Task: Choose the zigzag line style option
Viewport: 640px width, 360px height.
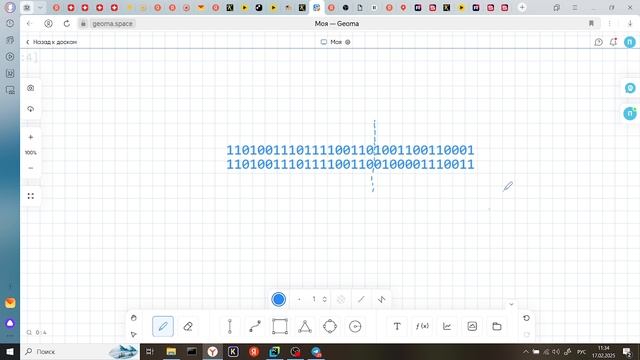Action: (x=381, y=299)
